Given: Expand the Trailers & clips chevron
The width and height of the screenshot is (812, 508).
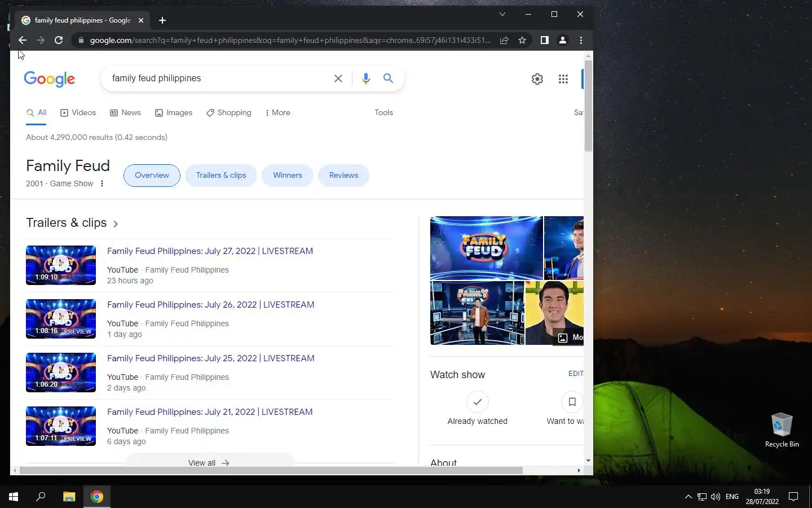Looking at the screenshot, I should 116,224.
